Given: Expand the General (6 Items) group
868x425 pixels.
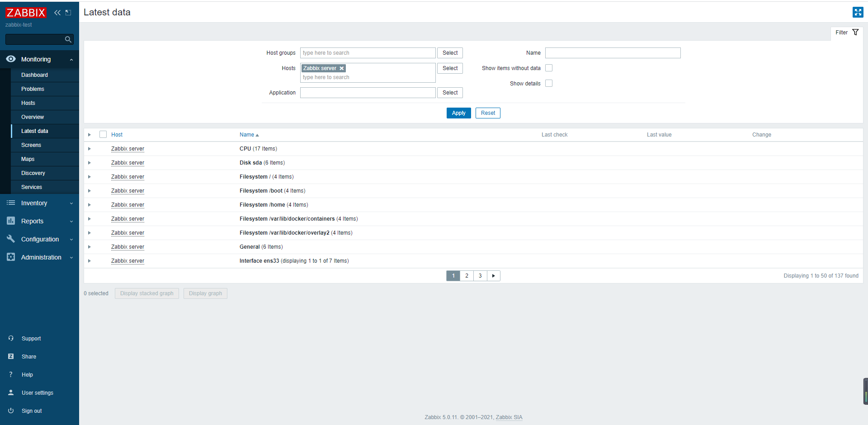Looking at the screenshot, I should (x=90, y=247).
